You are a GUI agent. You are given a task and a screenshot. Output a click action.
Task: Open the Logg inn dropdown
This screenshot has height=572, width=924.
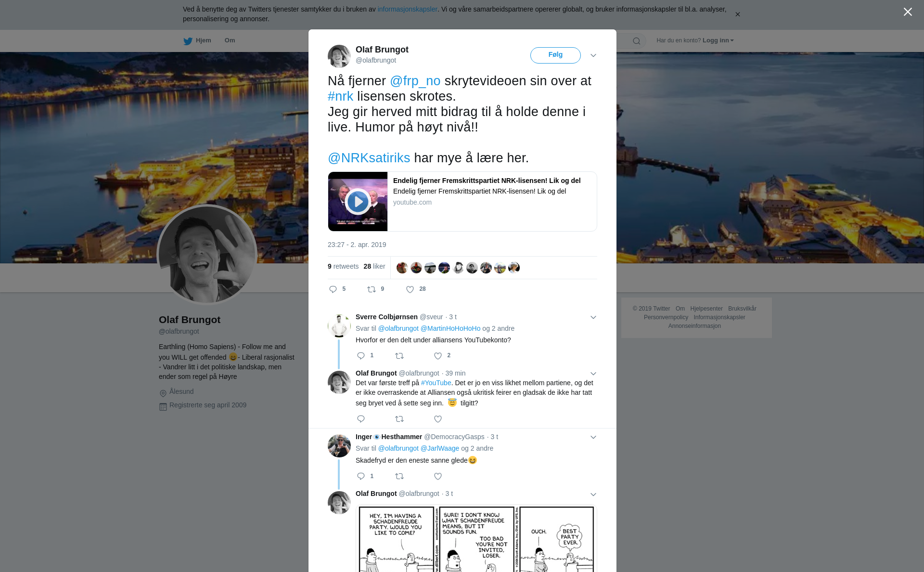[718, 40]
